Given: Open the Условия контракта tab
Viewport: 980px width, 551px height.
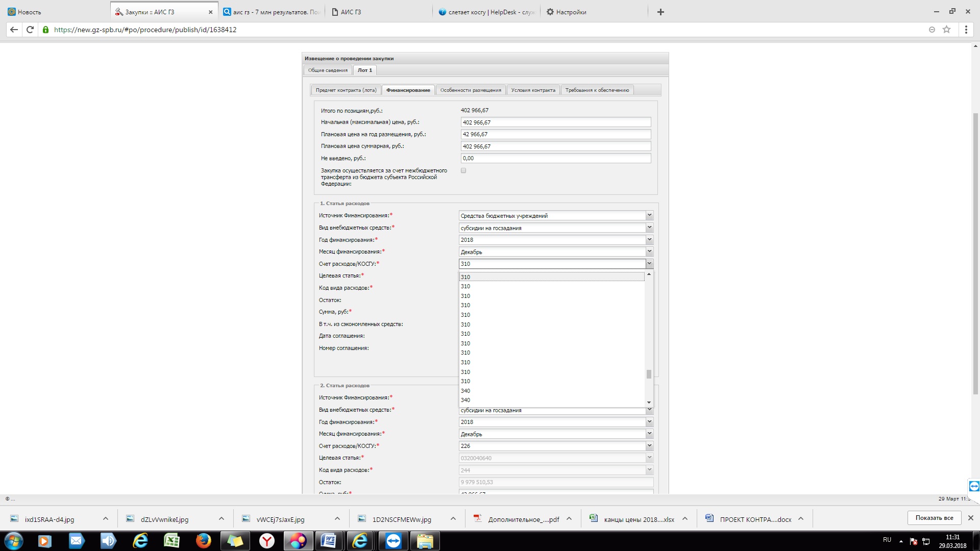Looking at the screenshot, I should [533, 90].
